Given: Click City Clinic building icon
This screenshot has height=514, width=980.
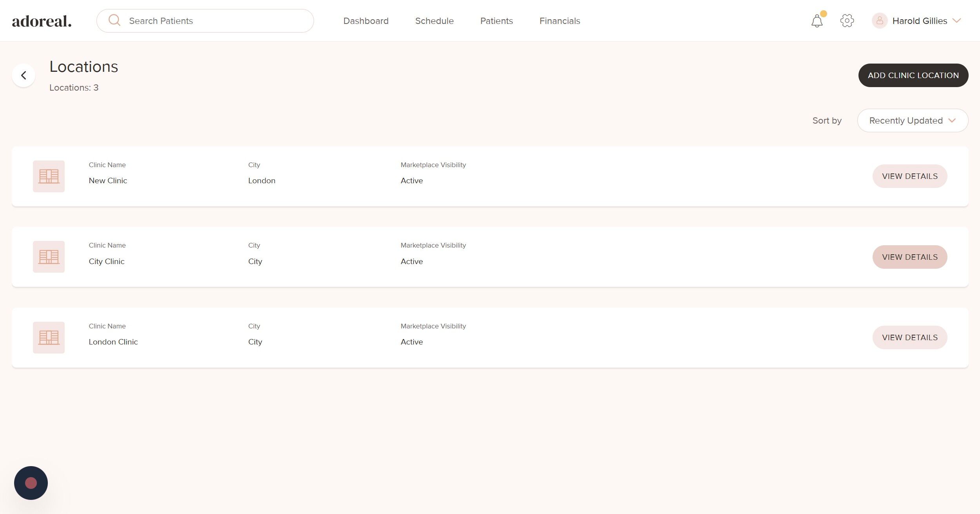Looking at the screenshot, I should (49, 257).
